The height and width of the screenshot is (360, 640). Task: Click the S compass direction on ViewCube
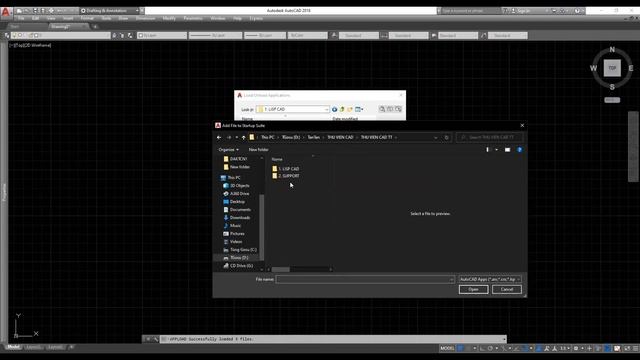coord(612,87)
